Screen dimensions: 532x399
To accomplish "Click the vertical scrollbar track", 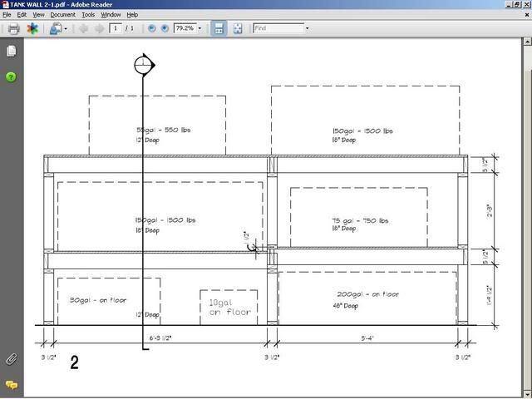I will [528, 217].
